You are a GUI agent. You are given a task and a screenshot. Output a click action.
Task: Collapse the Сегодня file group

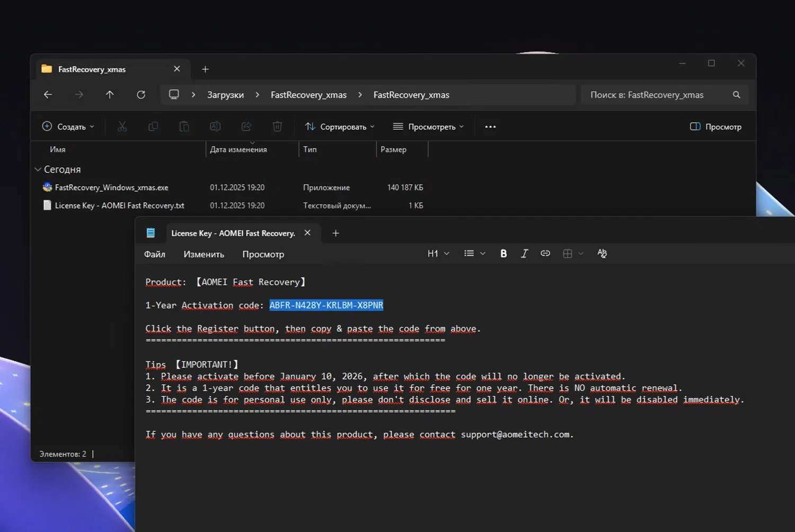(38, 170)
